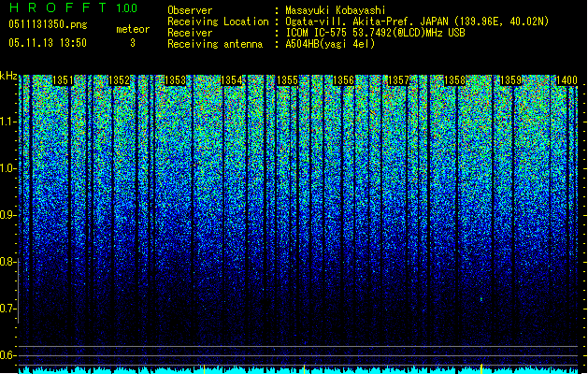
Task: Click the 1351 time marker
Action: [x=63, y=80]
